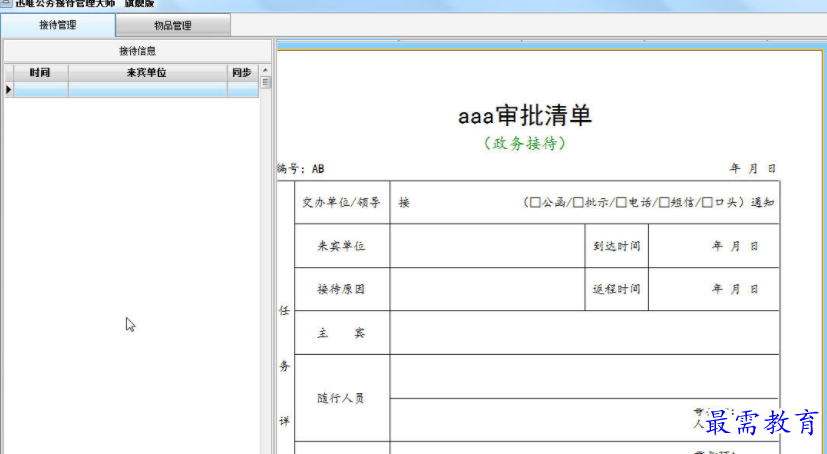
Task: Click the blank field beside 主宾
Action: tap(584, 332)
